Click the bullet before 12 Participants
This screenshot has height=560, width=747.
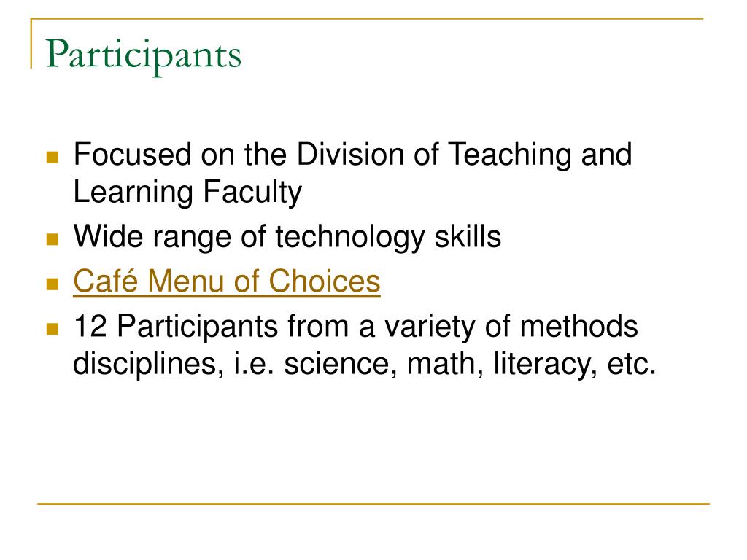(53, 329)
